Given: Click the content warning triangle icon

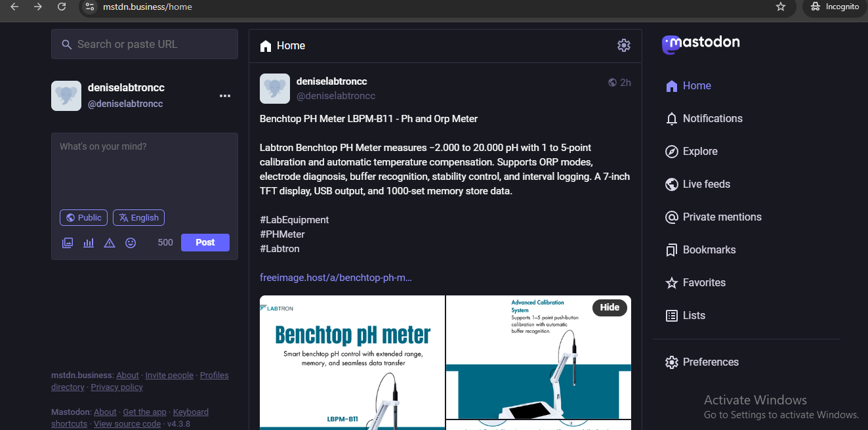Looking at the screenshot, I should (x=110, y=243).
